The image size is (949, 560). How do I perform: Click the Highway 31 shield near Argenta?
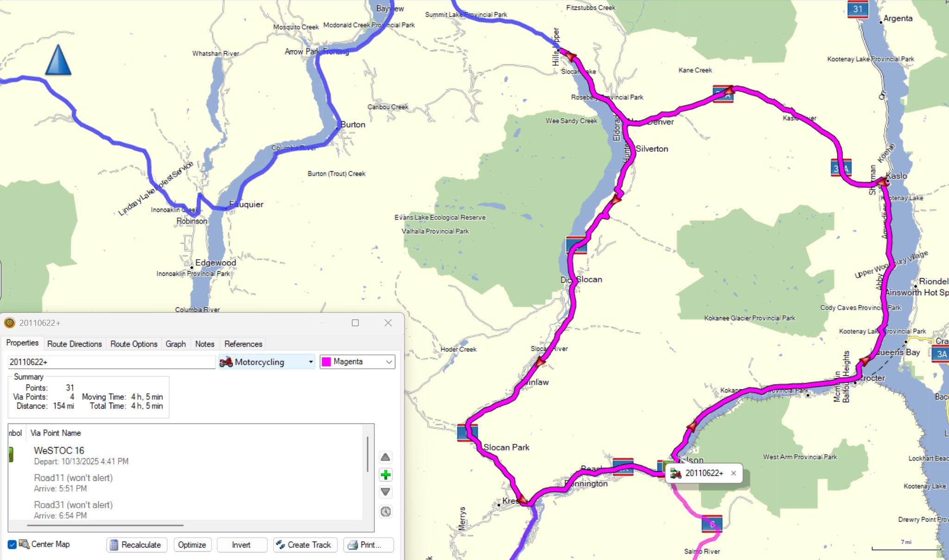857,9
